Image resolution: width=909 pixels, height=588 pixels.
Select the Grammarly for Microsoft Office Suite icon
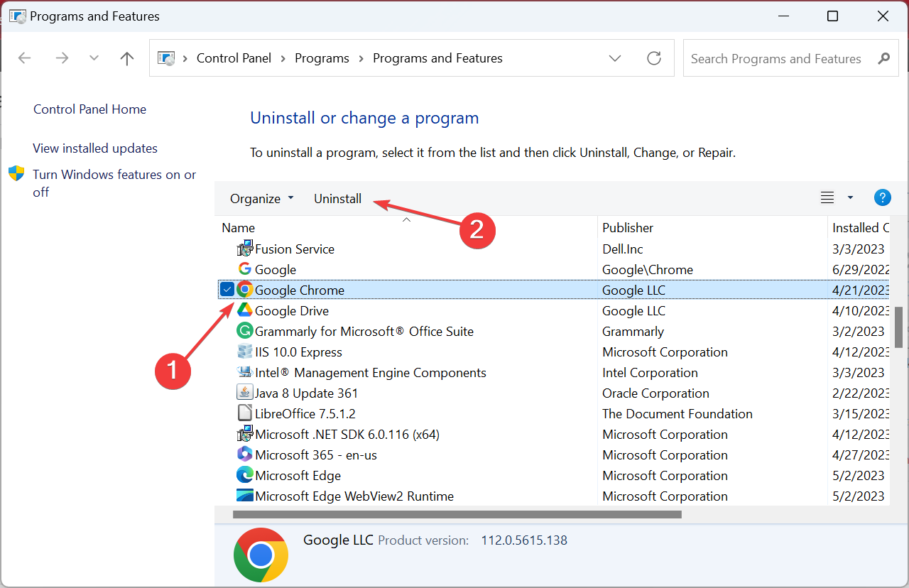pyautogui.click(x=244, y=331)
